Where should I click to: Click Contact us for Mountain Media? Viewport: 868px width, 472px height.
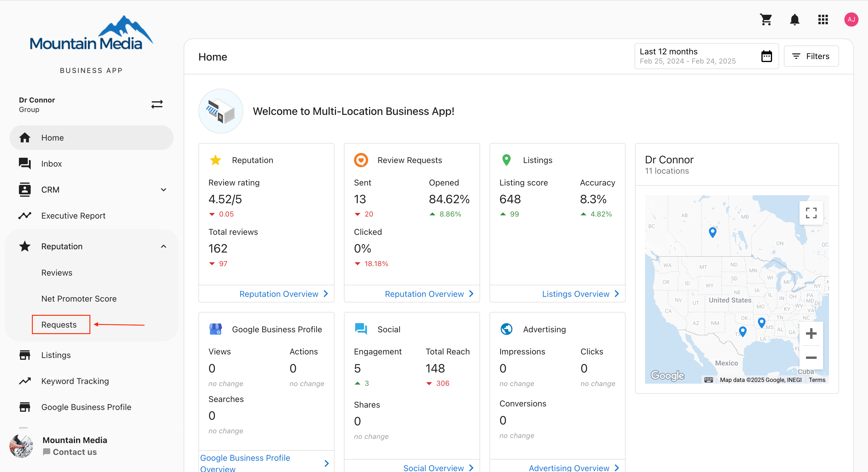[x=74, y=452]
